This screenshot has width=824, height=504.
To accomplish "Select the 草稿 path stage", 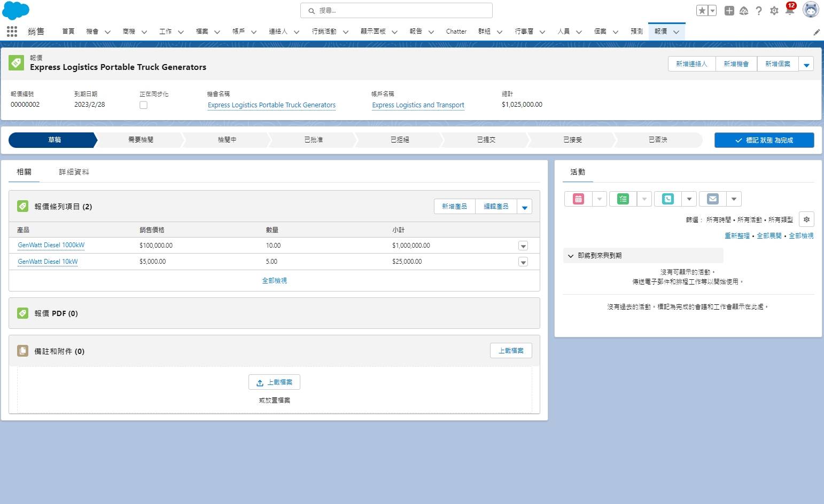I will click(53, 140).
